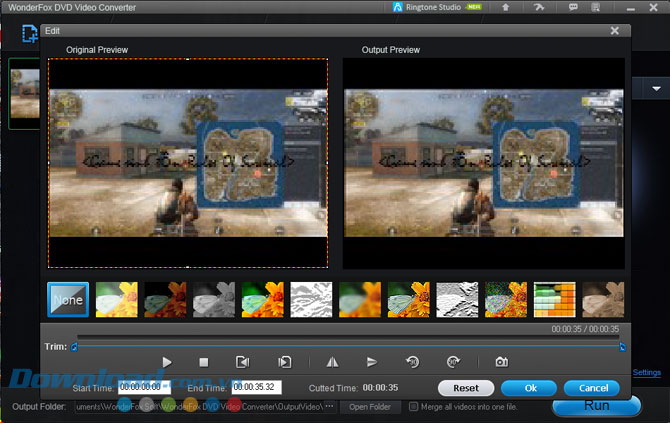Click the Cutted Time value 00:00:35
The image size is (670, 423).
[380, 388]
